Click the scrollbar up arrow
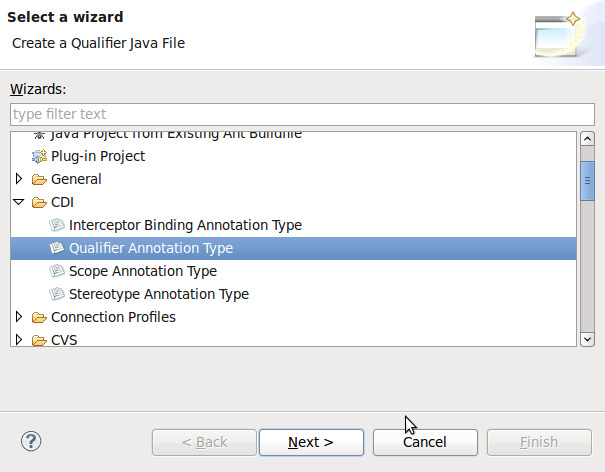Image resolution: width=605 pixels, height=472 pixels. [587, 139]
